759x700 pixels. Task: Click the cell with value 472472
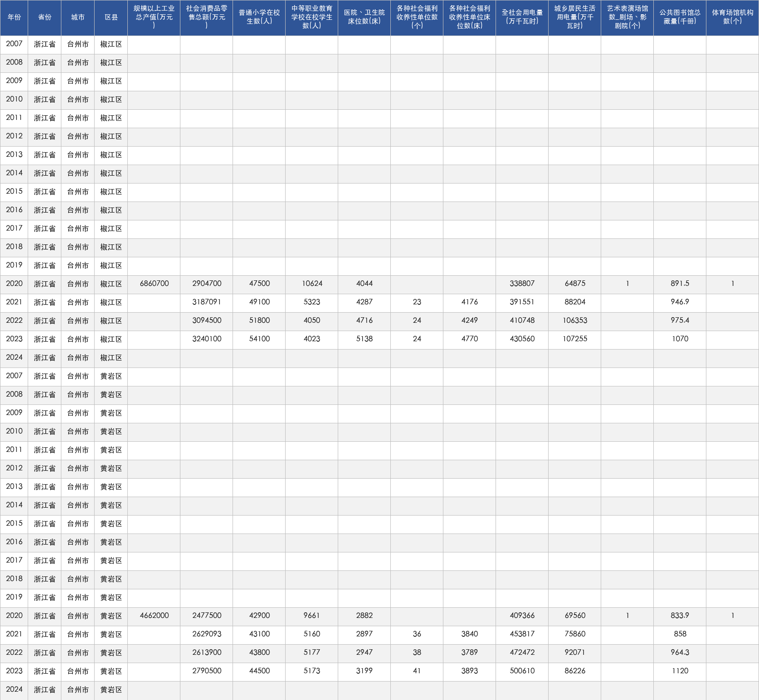click(x=522, y=653)
